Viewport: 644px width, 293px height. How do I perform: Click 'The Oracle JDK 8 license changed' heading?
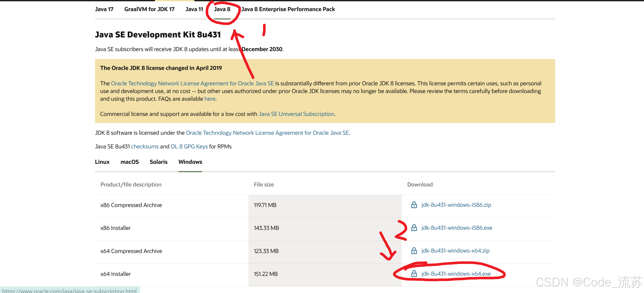pos(161,68)
